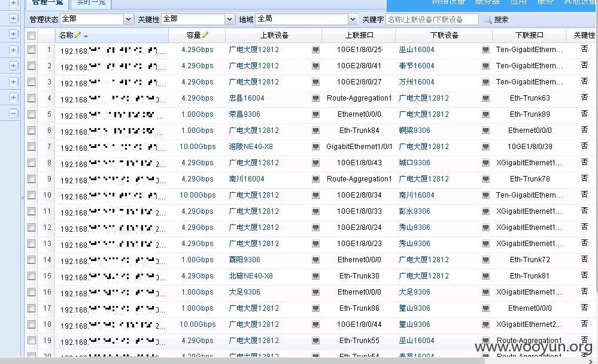Click the device icon after 北碚NE40-X8 in row 15
The image size is (598, 364).
(x=315, y=276)
